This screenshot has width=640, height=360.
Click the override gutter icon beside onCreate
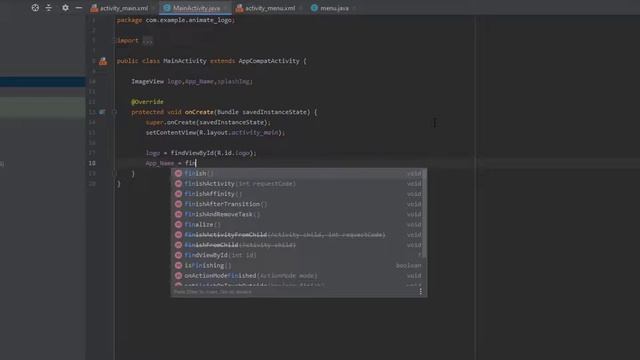[x=102, y=112]
